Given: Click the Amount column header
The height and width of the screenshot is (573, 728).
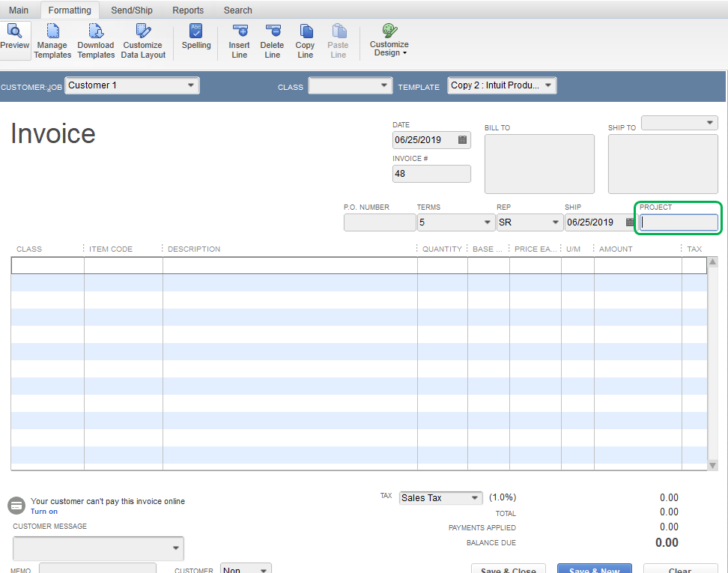Looking at the screenshot, I should click(616, 249).
